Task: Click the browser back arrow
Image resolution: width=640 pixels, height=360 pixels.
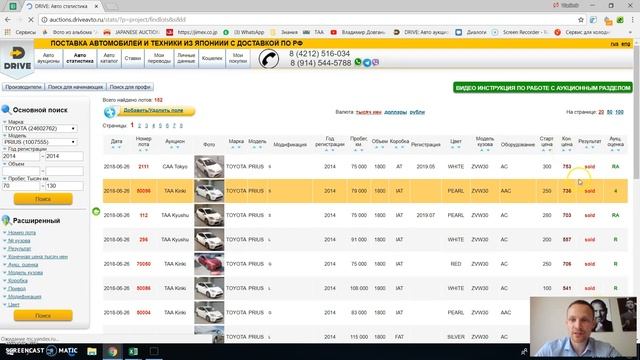Action: pos(8,20)
